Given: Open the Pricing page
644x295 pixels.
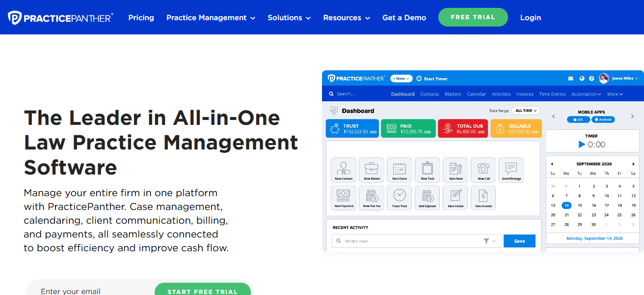Looking at the screenshot, I should pyautogui.click(x=141, y=18).
